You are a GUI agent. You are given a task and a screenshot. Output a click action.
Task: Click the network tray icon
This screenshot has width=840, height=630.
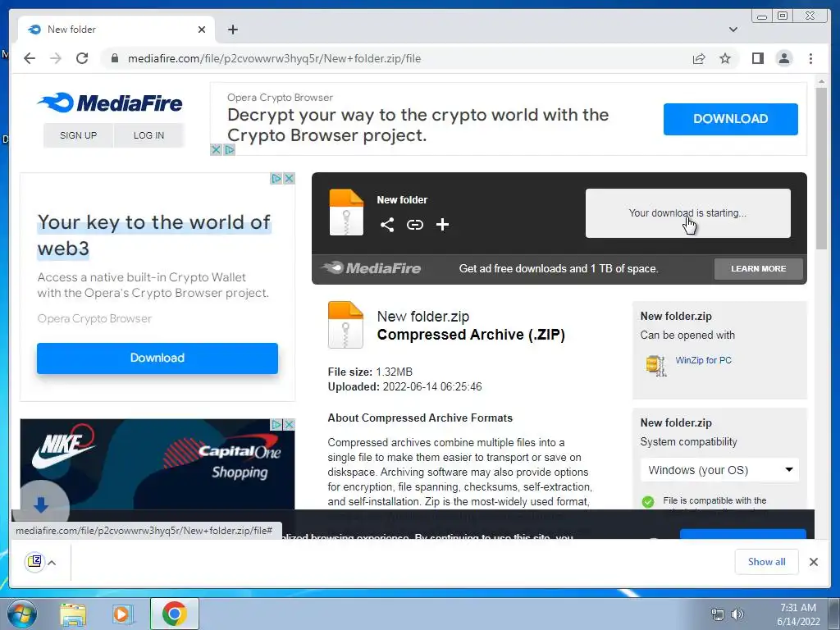(717, 614)
